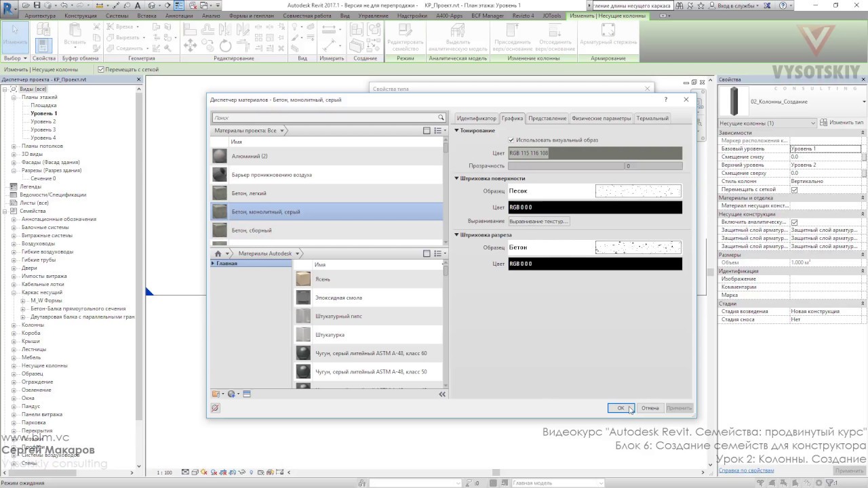Viewport: 868px width, 488px height.
Task: Click the Edit Type (Изменить тип) icon in Properties
Action: point(823,123)
